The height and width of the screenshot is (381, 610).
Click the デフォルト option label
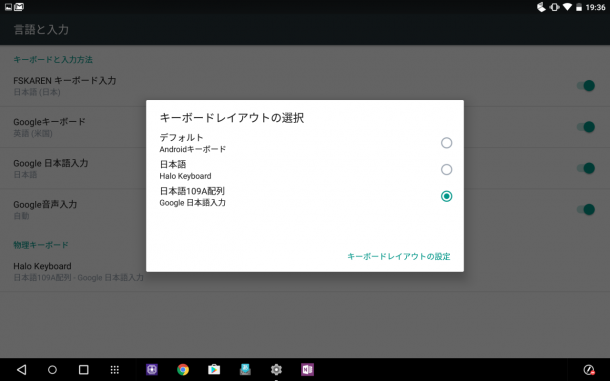181,137
